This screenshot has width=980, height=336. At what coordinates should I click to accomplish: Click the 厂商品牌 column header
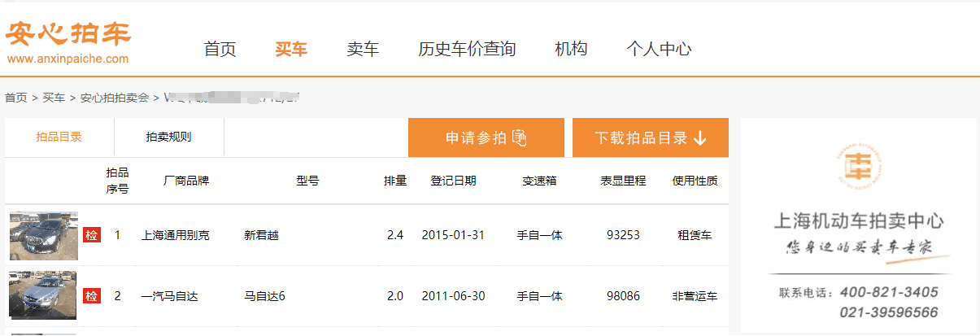(x=186, y=181)
